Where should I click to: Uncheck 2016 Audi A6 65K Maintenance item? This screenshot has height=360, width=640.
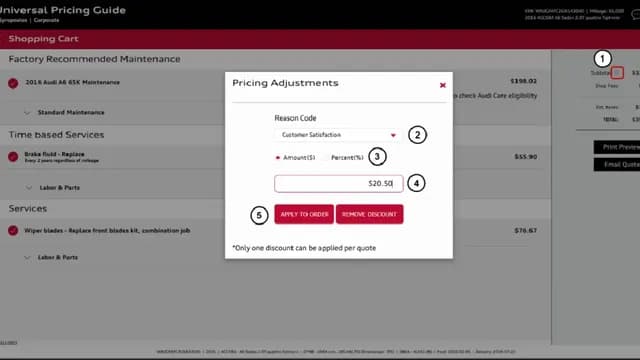point(13,83)
